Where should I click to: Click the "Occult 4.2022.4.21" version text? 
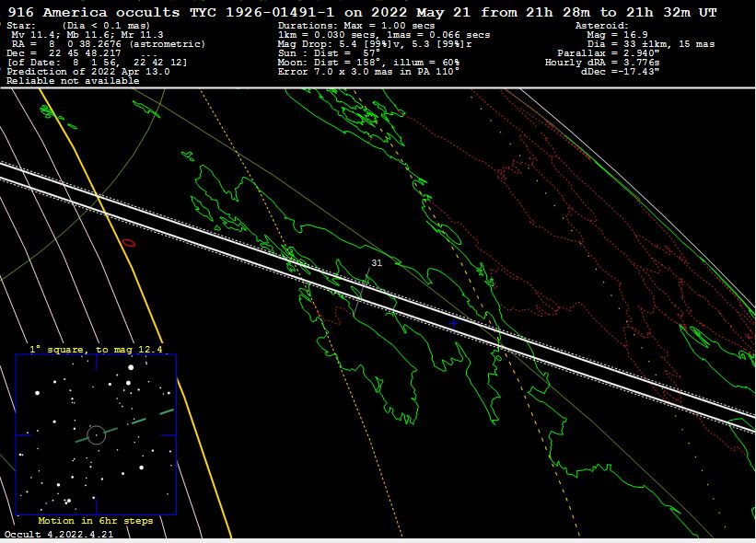coord(59,535)
